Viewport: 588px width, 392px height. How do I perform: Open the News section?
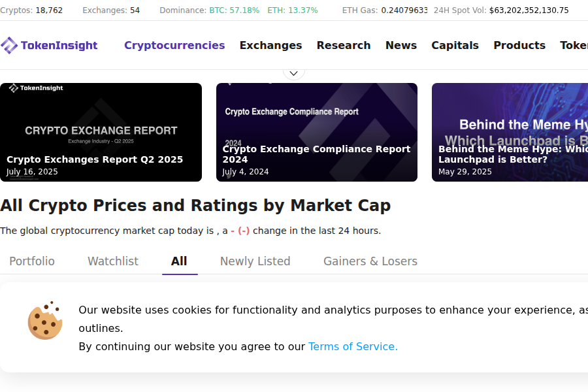click(400, 45)
